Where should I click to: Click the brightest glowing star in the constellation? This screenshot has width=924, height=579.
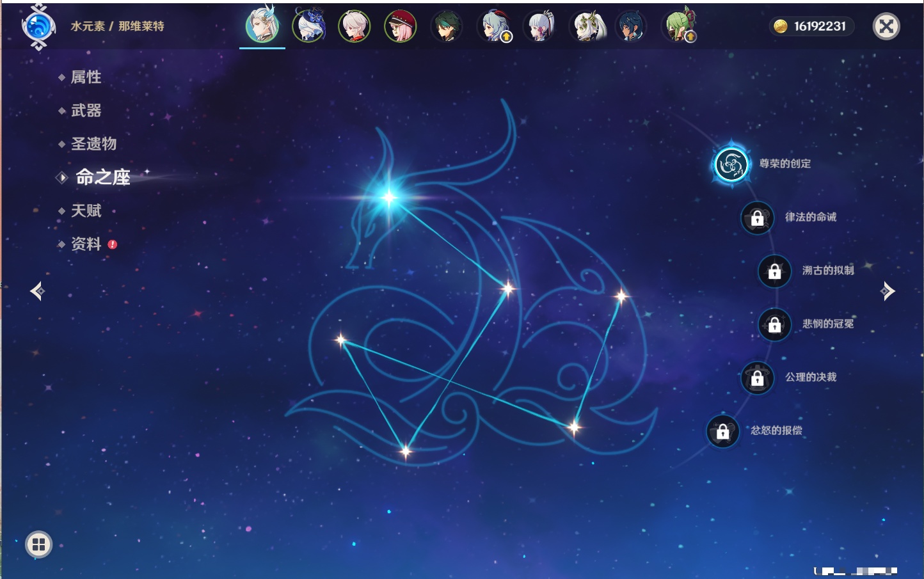coord(388,197)
